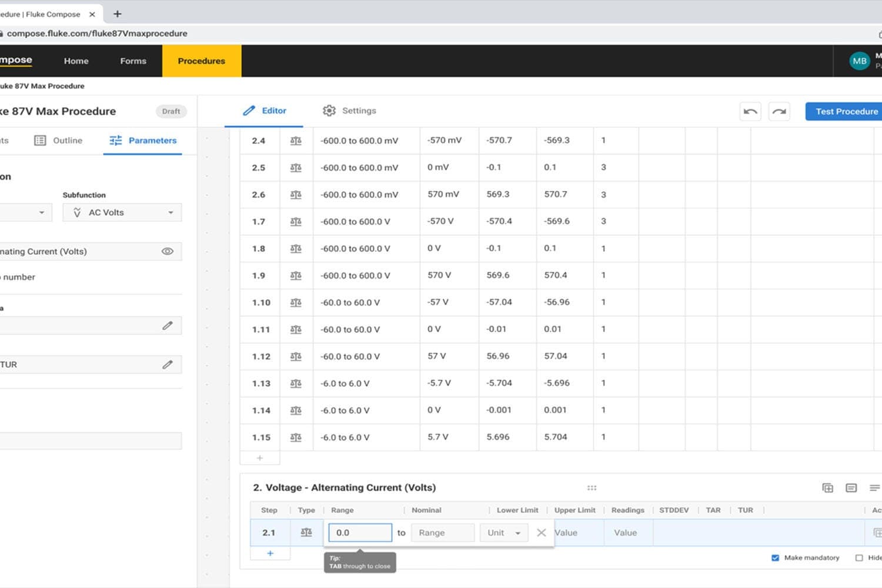This screenshot has width=882, height=588.
Task: Click the Readings Value cell in step 2.1
Action: click(x=628, y=533)
